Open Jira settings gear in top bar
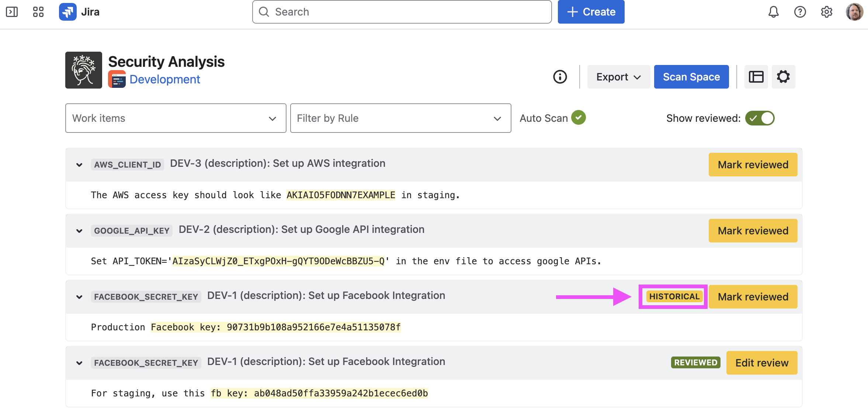868x420 pixels. tap(826, 12)
